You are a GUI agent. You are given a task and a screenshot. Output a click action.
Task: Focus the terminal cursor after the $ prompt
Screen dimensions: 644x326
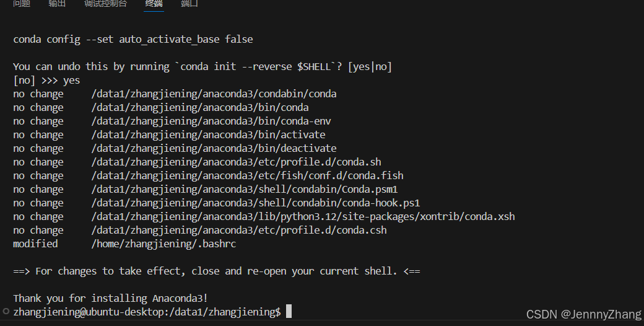pyautogui.click(x=289, y=312)
